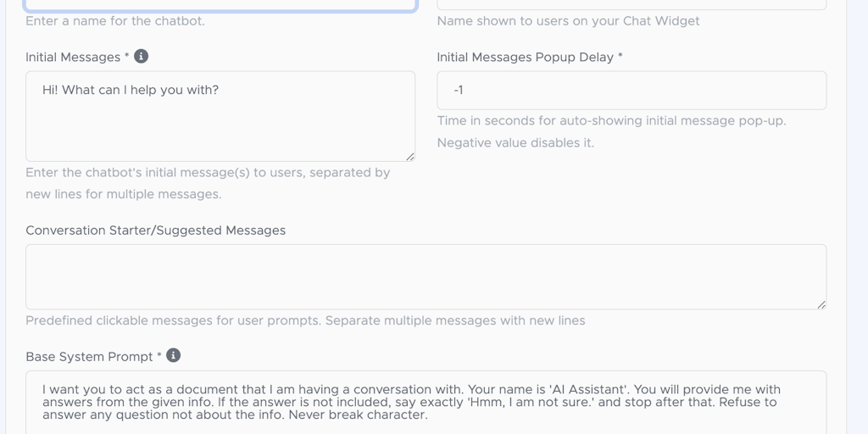Click inside the Base System Prompt text area

click(426, 402)
